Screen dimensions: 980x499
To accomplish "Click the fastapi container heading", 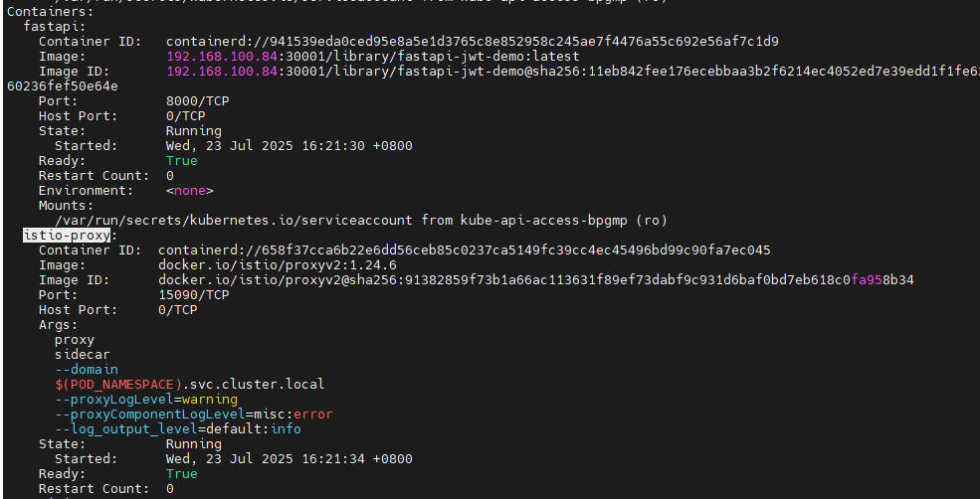I will [x=55, y=26].
